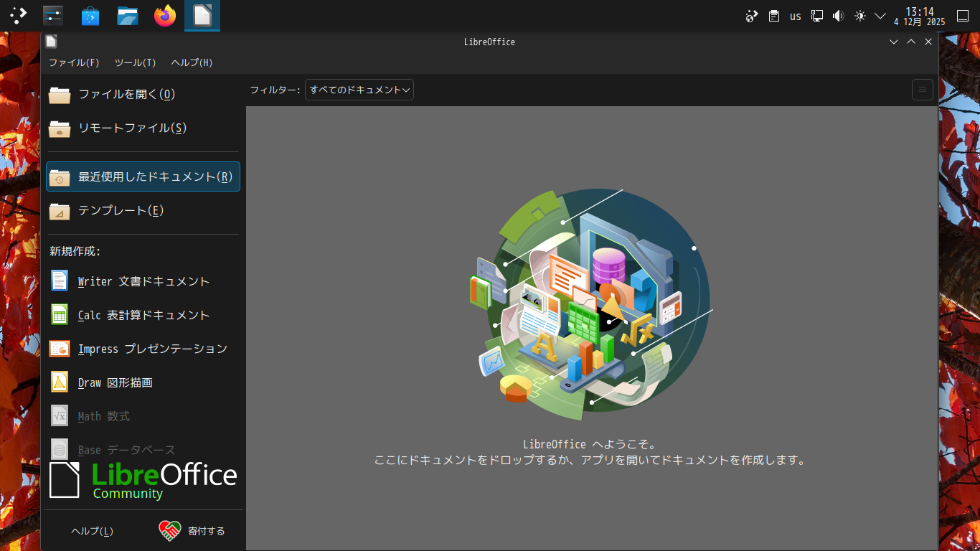
Task: Collapse the LibreOffice window with the chevron
Action: [893, 42]
